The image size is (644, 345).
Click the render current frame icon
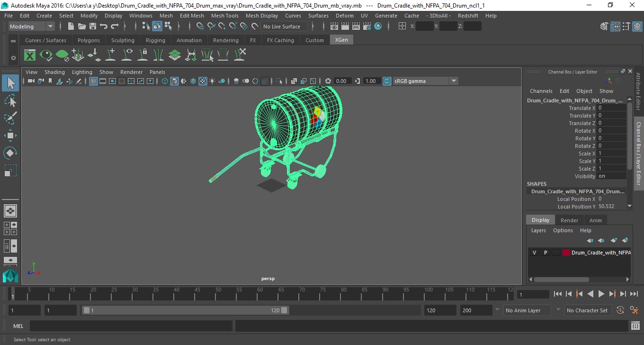pos(346,27)
